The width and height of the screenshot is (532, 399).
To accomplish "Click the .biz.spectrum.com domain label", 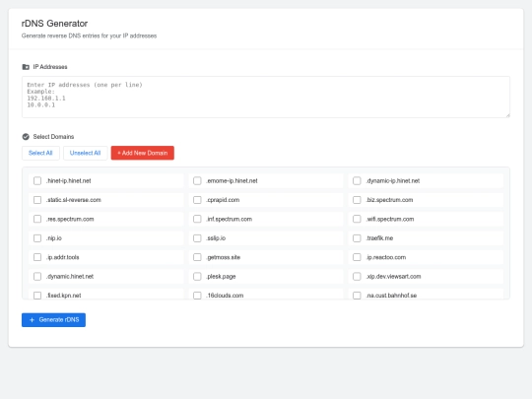I will 389,200.
